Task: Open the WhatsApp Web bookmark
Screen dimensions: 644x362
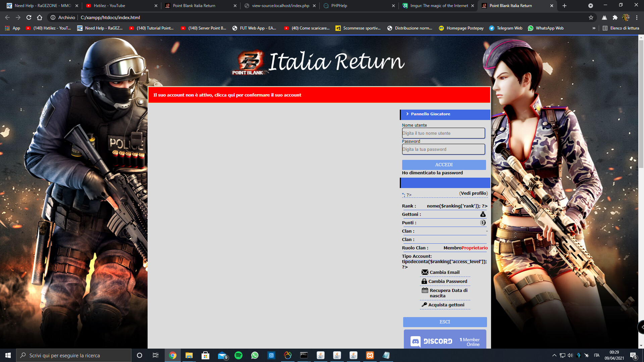Action: coord(546,28)
